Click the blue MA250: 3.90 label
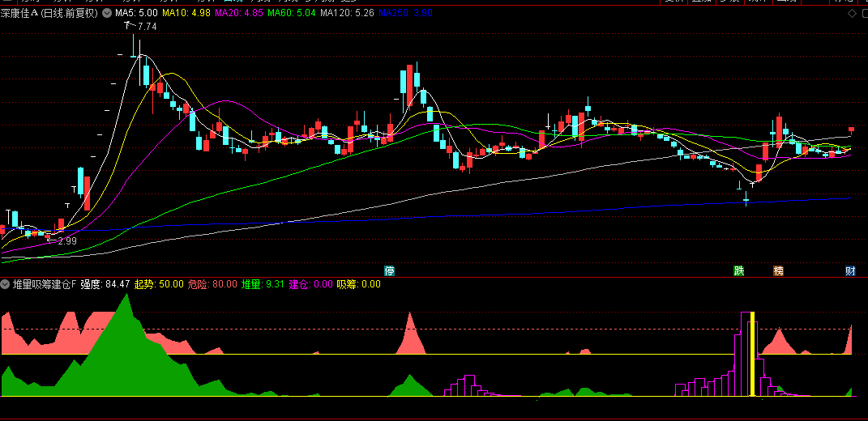This screenshot has width=868, height=421. coord(405,13)
